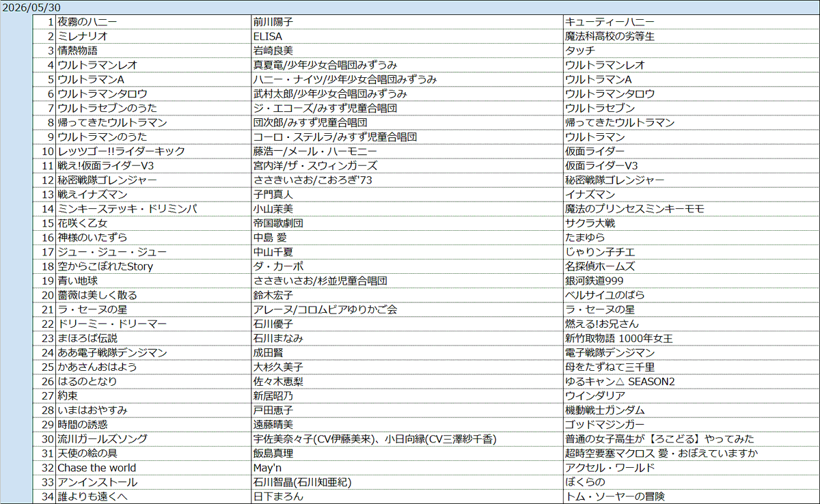The height and width of the screenshot is (504, 820).
Task: Click series 銀河鉄道999
Action: (594, 280)
